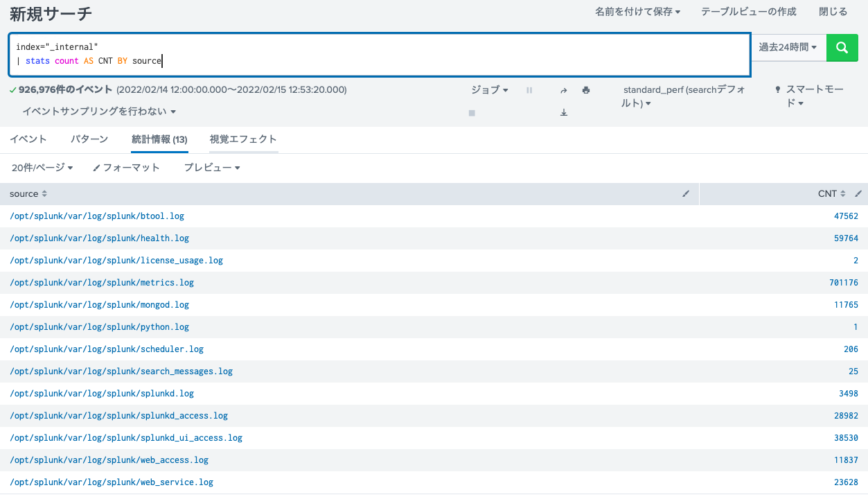
Task: Open the 過去24時間 time range picker
Action: (788, 47)
